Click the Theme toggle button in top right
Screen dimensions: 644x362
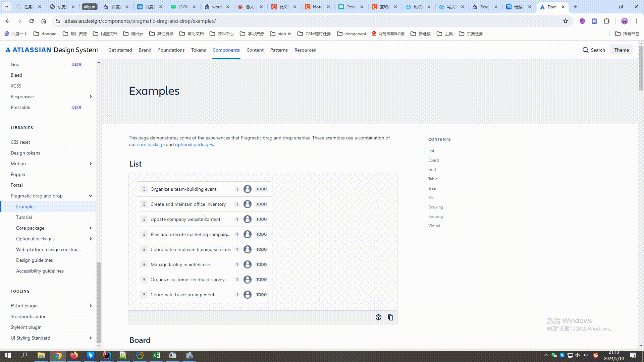(622, 50)
